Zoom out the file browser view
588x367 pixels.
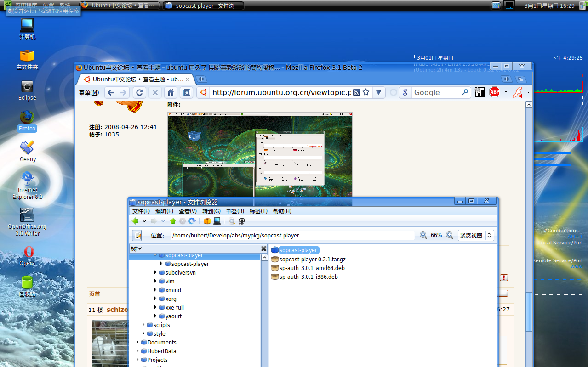(x=423, y=235)
